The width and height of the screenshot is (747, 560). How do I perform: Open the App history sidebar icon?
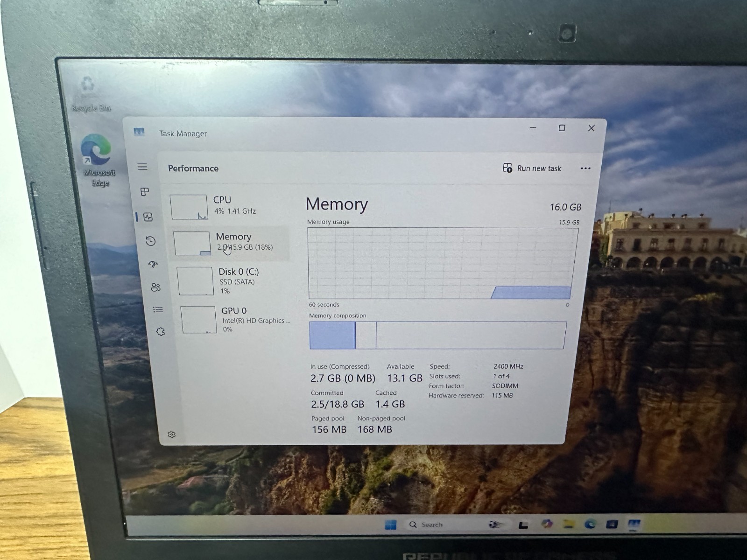[150, 241]
